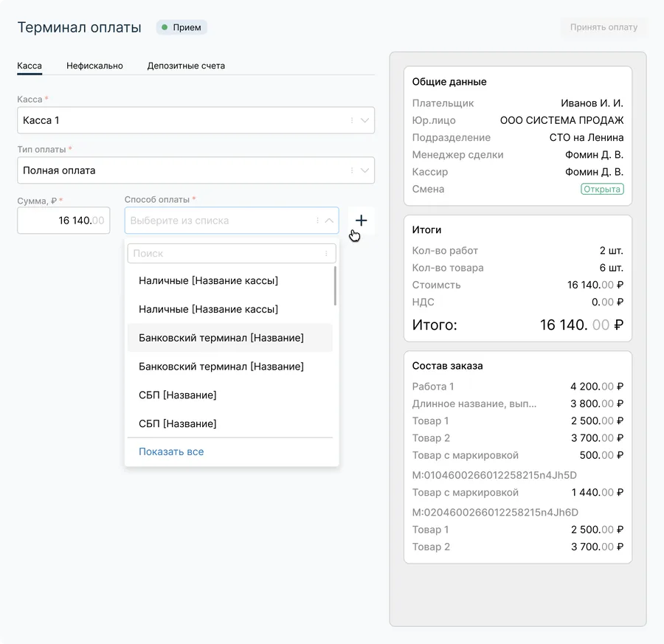Click the Работа 1 order row
The image size is (664, 644).
[518, 386]
